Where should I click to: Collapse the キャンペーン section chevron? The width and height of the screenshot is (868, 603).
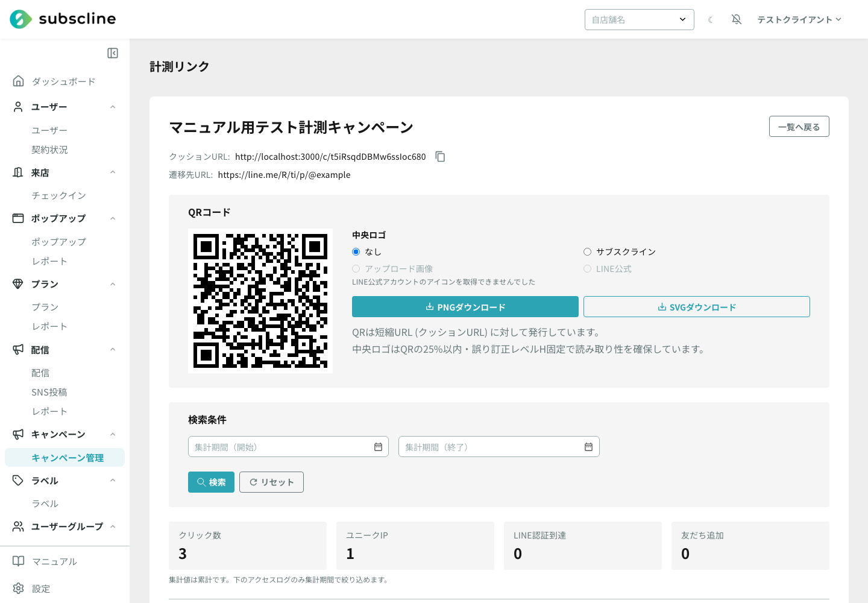coord(113,434)
